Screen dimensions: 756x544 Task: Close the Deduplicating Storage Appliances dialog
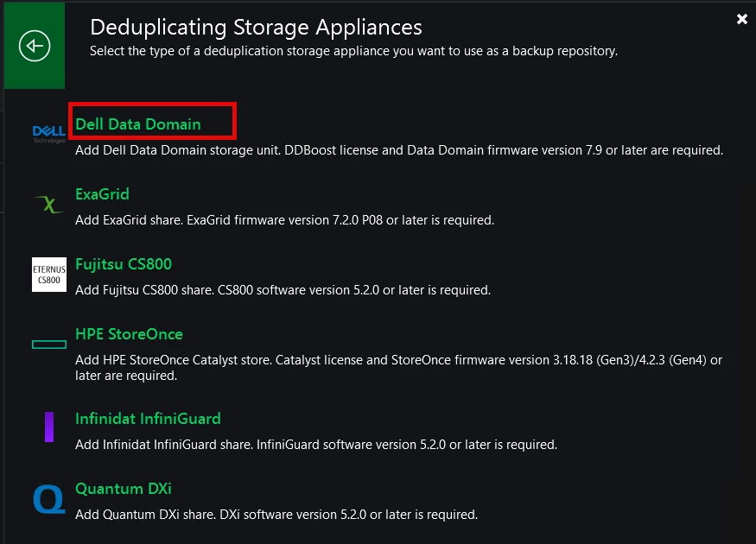pyautogui.click(x=741, y=19)
